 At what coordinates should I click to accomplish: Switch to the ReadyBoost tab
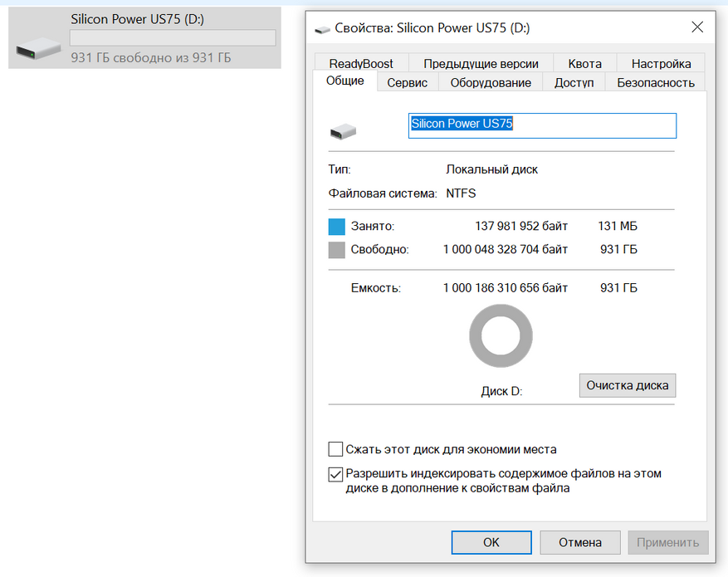point(360,63)
